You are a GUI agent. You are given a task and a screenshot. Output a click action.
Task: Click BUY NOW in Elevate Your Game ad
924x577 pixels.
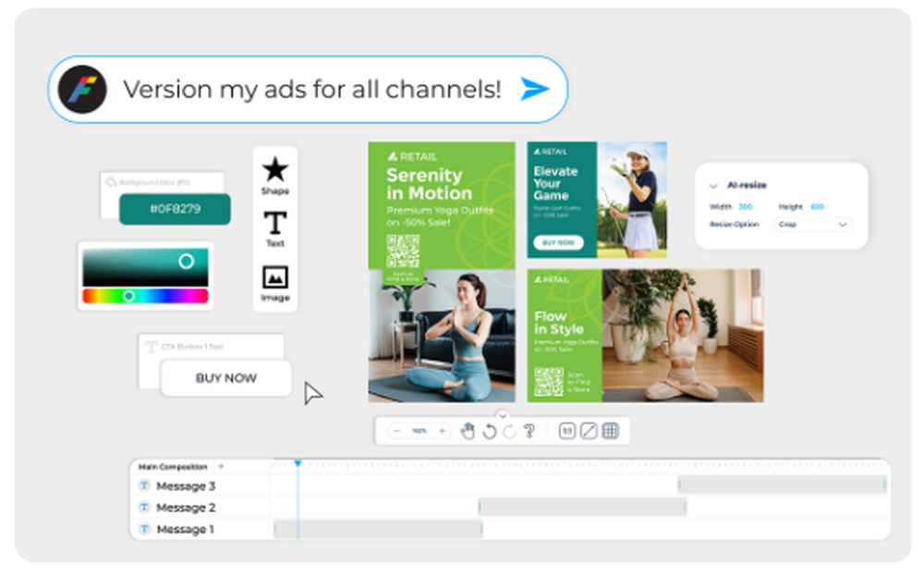click(558, 242)
